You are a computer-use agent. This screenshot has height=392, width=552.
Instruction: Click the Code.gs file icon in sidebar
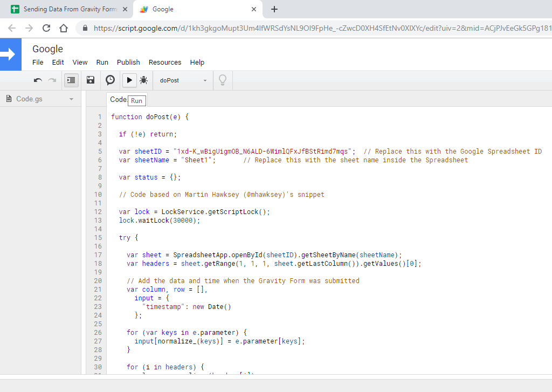(x=9, y=99)
